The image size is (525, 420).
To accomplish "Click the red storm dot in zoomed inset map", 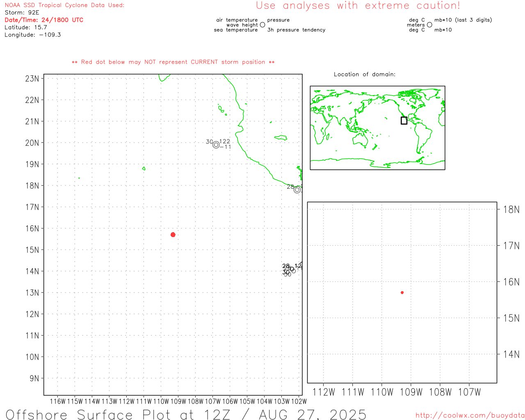I will point(402,292).
